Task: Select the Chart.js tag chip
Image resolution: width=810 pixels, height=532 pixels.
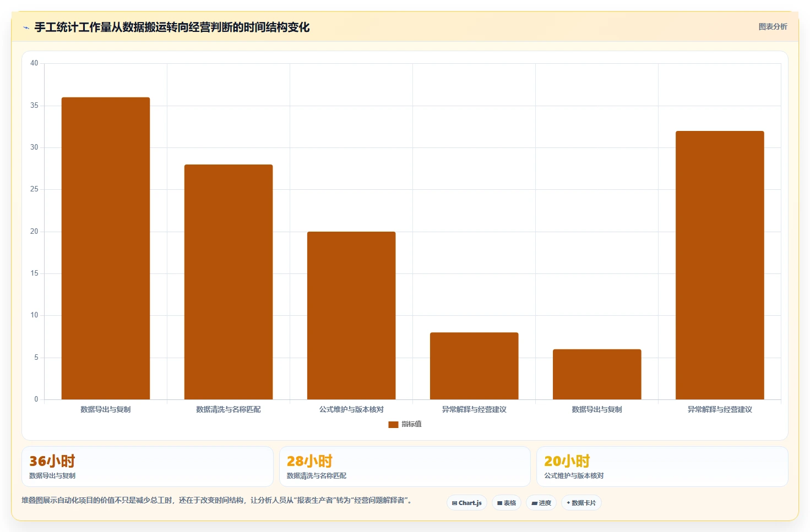Action: tap(466, 503)
